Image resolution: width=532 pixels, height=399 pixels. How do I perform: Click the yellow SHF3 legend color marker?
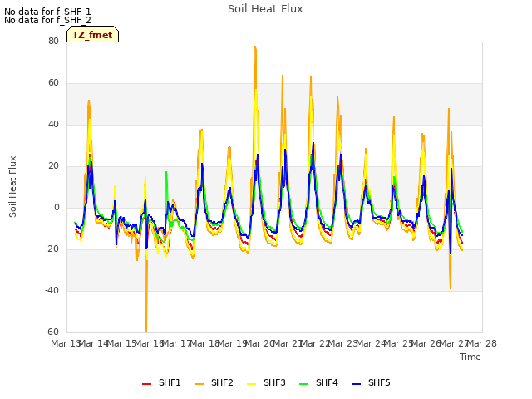click(x=251, y=384)
